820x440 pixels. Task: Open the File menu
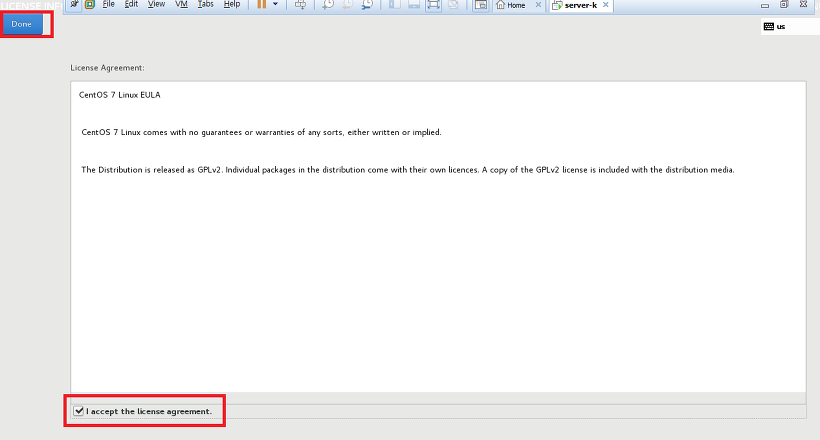coord(108,4)
